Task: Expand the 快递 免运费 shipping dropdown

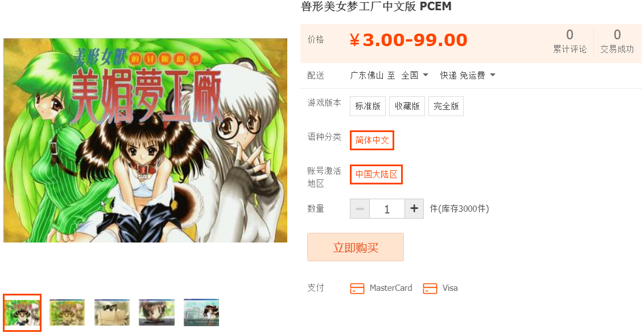Action: click(468, 75)
